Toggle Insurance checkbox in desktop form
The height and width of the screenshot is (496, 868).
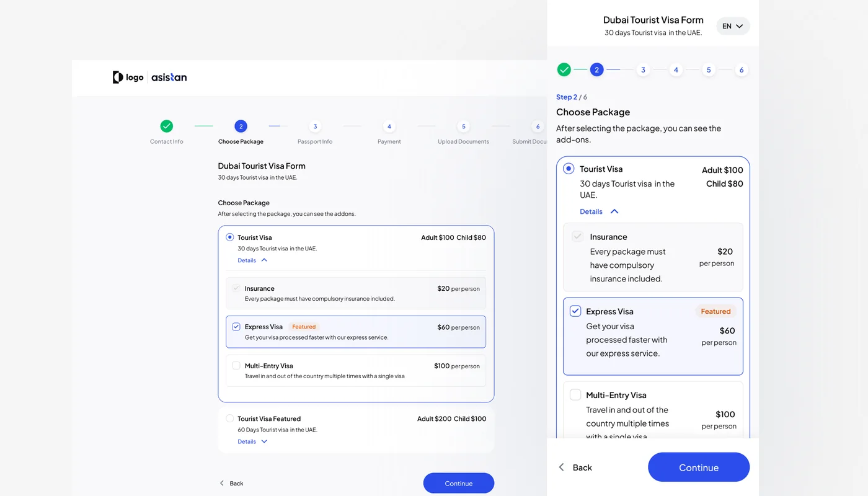pyautogui.click(x=236, y=288)
